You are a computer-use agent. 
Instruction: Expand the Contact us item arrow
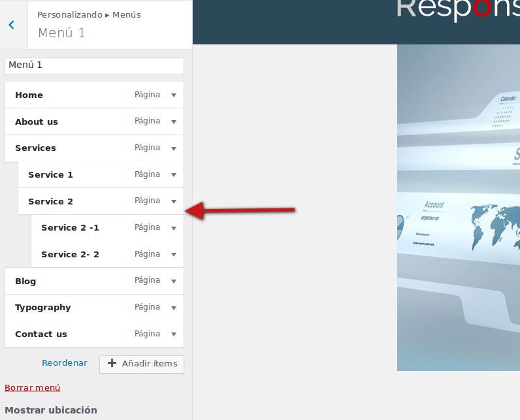pyautogui.click(x=174, y=334)
